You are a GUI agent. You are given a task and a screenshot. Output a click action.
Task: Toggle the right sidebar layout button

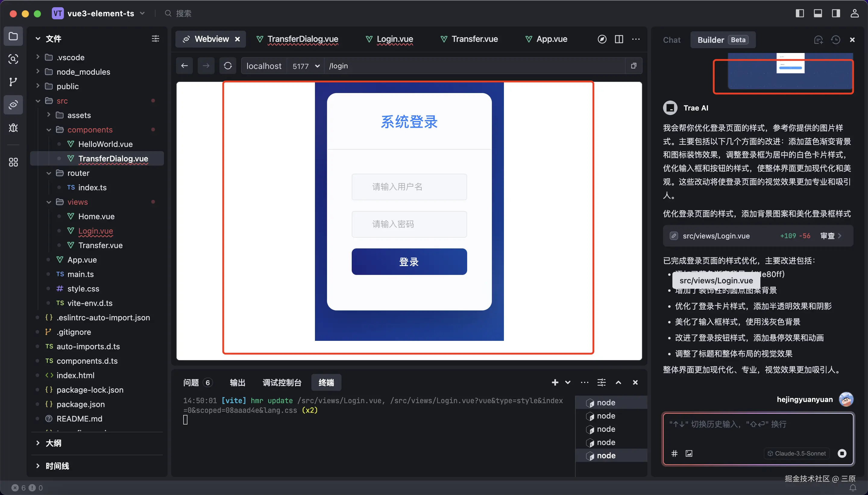click(836, 13)
